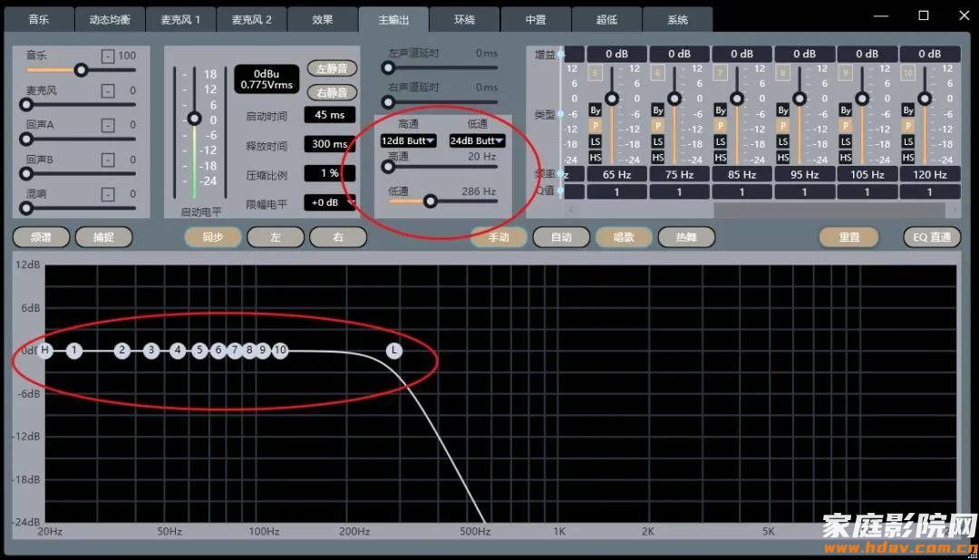979x560 pixels.
Task: Set the 120 Hz band to HS high-shelf type
Action: pos(907,158)
